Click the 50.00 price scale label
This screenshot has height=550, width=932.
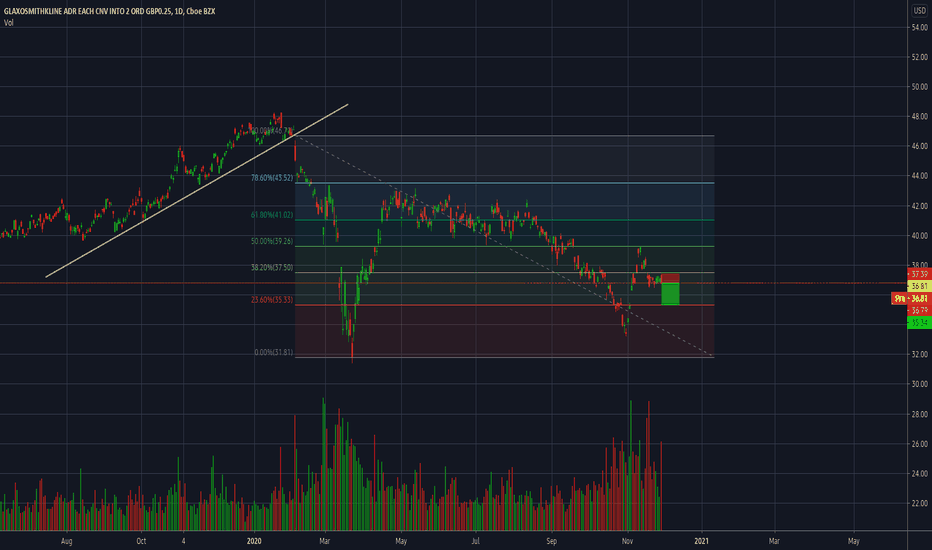(920, 87)
